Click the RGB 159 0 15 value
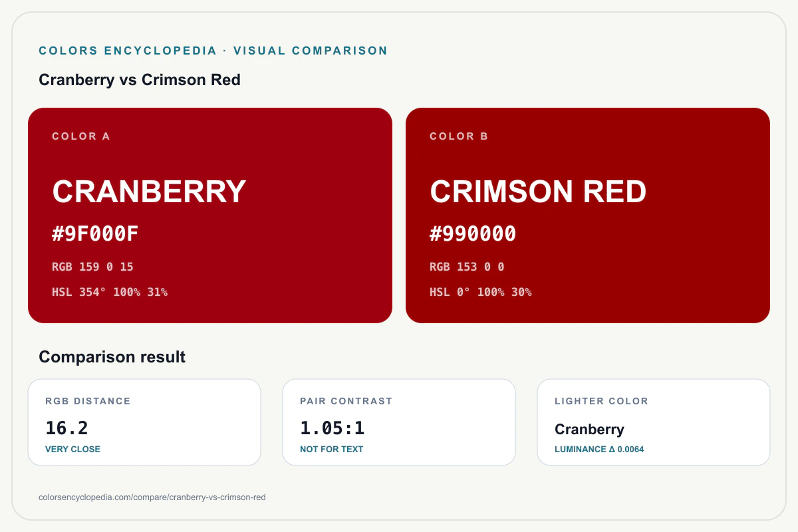The height and width of the screenshot is (532, 798). [92, 267]
